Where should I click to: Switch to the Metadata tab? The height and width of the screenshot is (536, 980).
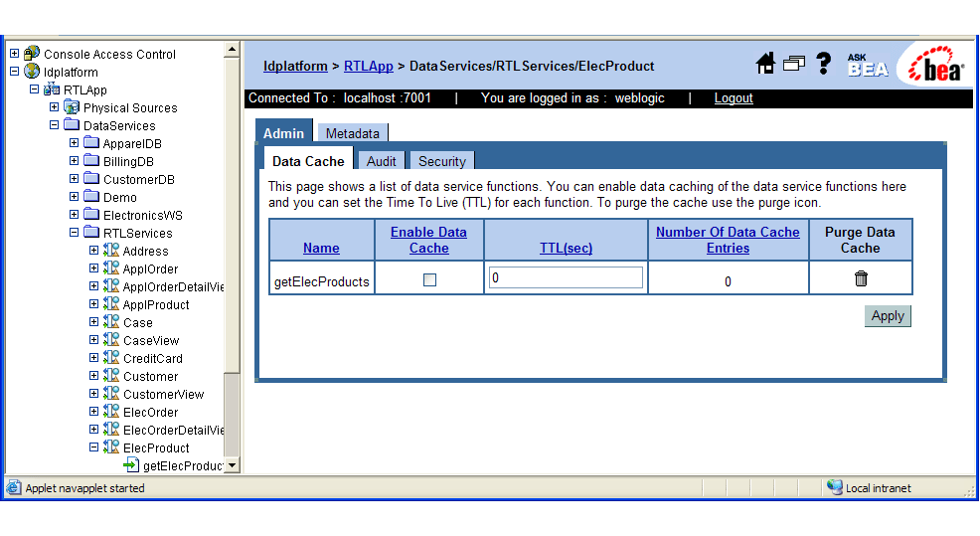pos(353,133)
